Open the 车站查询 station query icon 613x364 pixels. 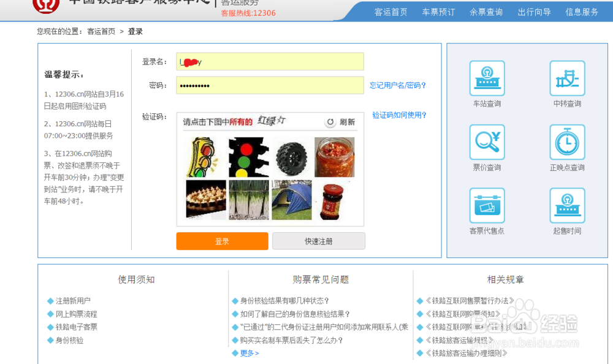487,78
